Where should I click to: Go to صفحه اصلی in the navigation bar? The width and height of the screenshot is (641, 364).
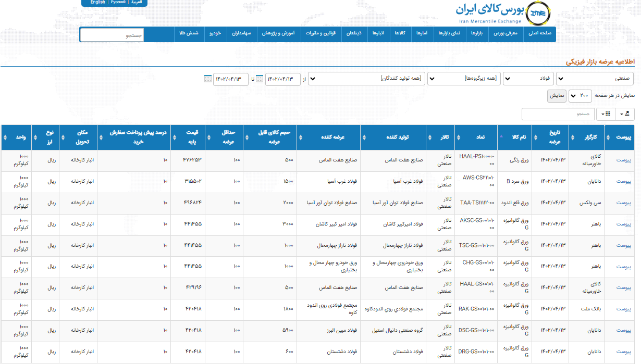tap(540, 34)
